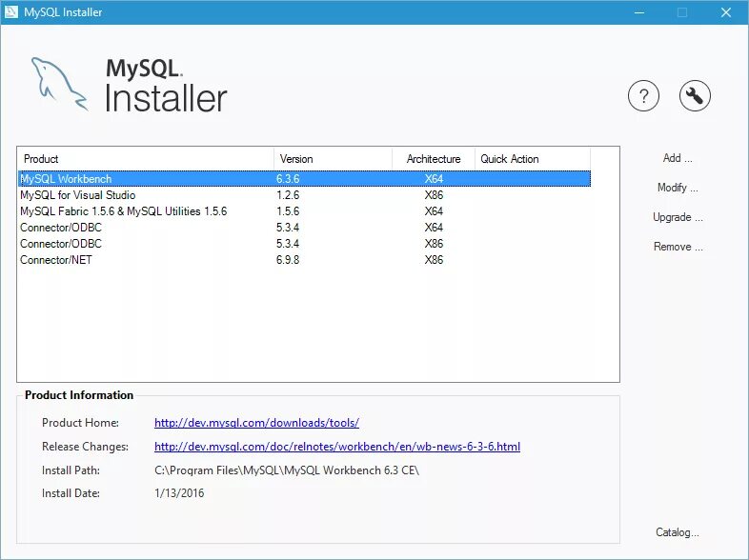Open the help question mark icon
The height and width of the screenshot is (560, 749).
click(x=643, y=96)
